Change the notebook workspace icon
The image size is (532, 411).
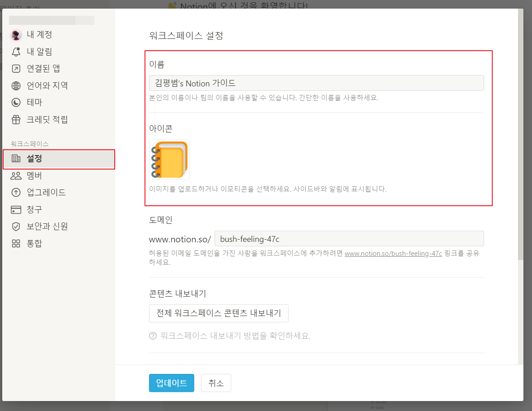[x=169, y=160]
